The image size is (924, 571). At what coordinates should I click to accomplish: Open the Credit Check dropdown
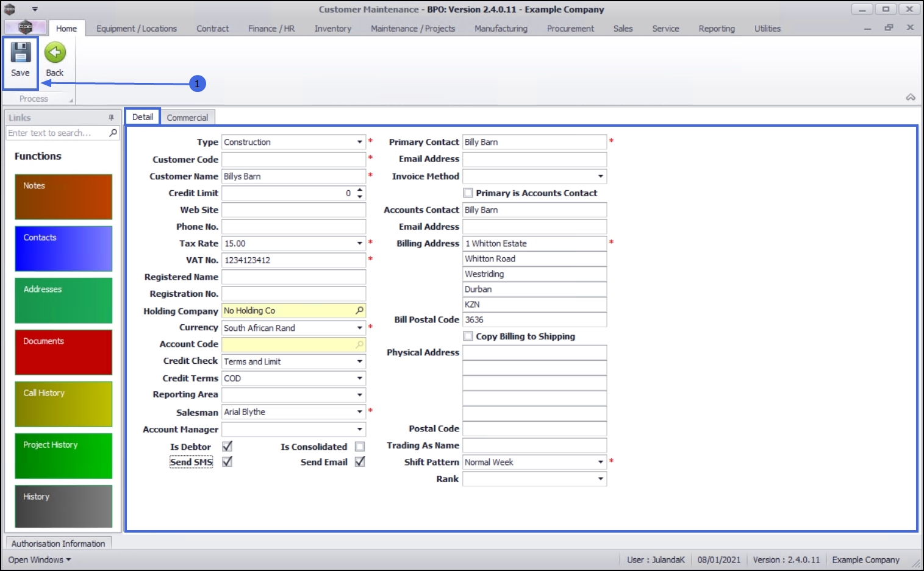tap(360, 361)
